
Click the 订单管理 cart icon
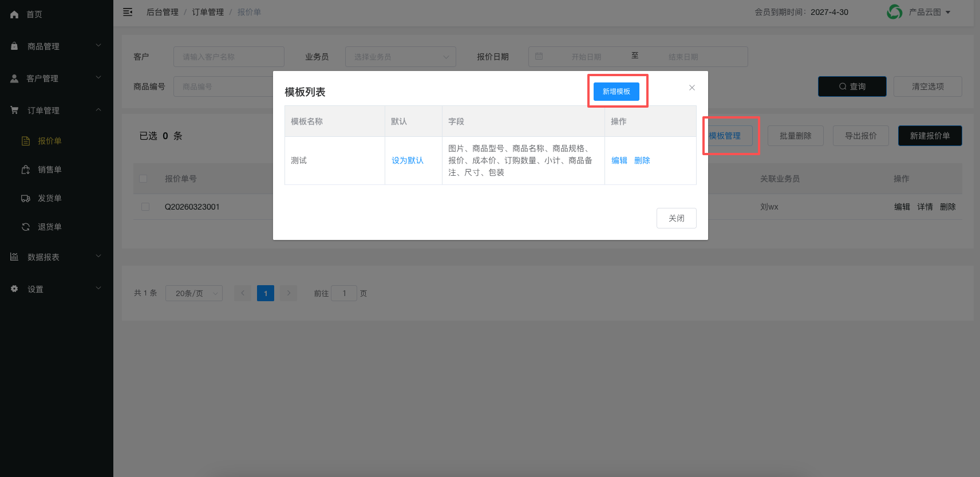[14, 110]
